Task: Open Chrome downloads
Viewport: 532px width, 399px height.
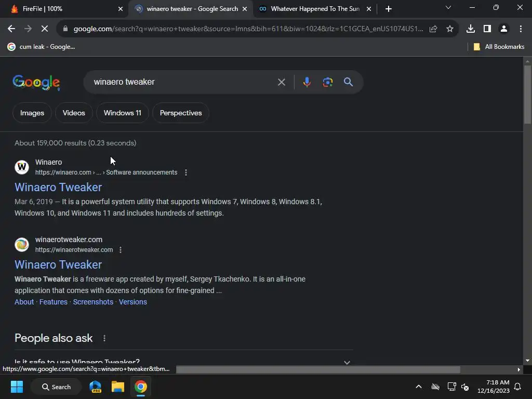Action: click(x=471, y=29)
